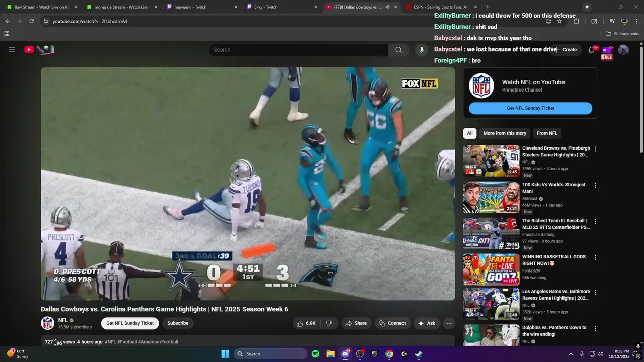Image resolution: width=644 pixels, height=362 pixels.
Task: Select More from this story chip
Action: tap(505, 133)
